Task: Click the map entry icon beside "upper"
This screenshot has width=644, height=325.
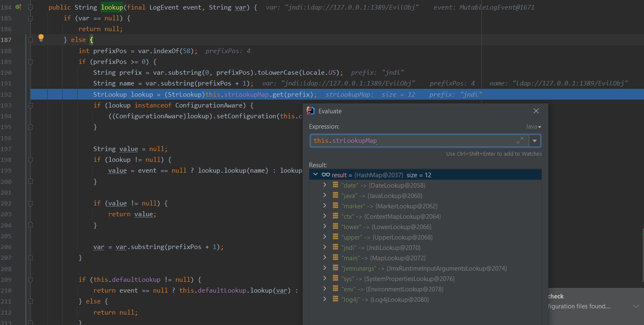Action: 335,237
